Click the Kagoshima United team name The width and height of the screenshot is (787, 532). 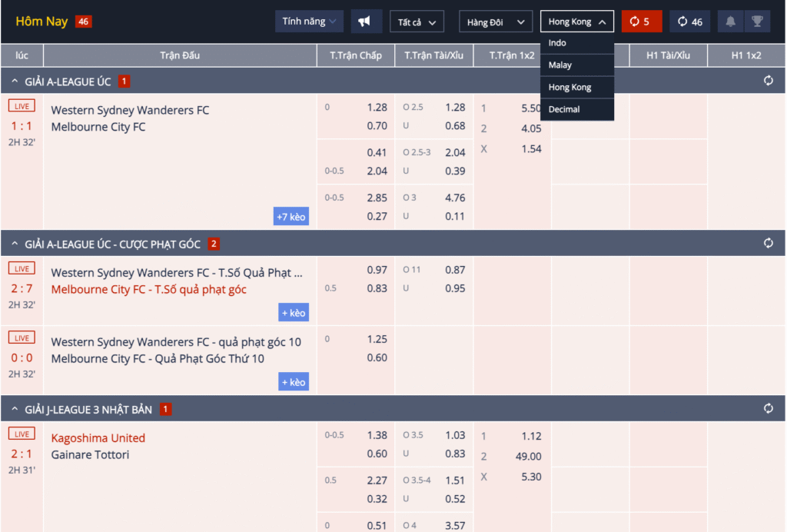(98, 438)
